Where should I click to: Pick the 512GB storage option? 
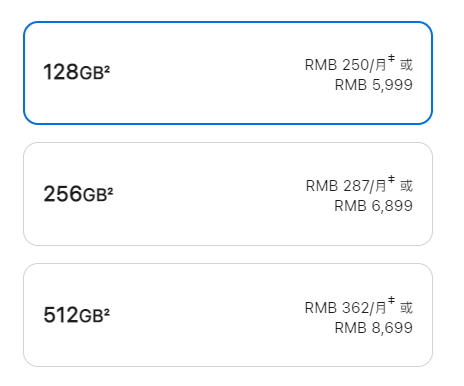coord(228,315)
